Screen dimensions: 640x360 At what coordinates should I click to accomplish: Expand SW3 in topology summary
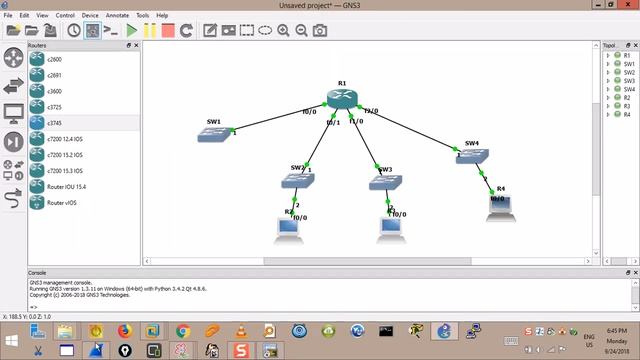click(x=608, y=81)
